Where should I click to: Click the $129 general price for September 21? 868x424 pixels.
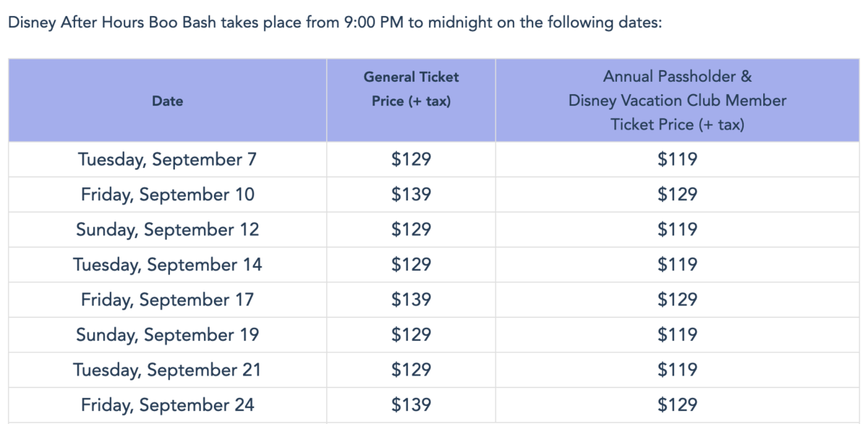[411, 370]
